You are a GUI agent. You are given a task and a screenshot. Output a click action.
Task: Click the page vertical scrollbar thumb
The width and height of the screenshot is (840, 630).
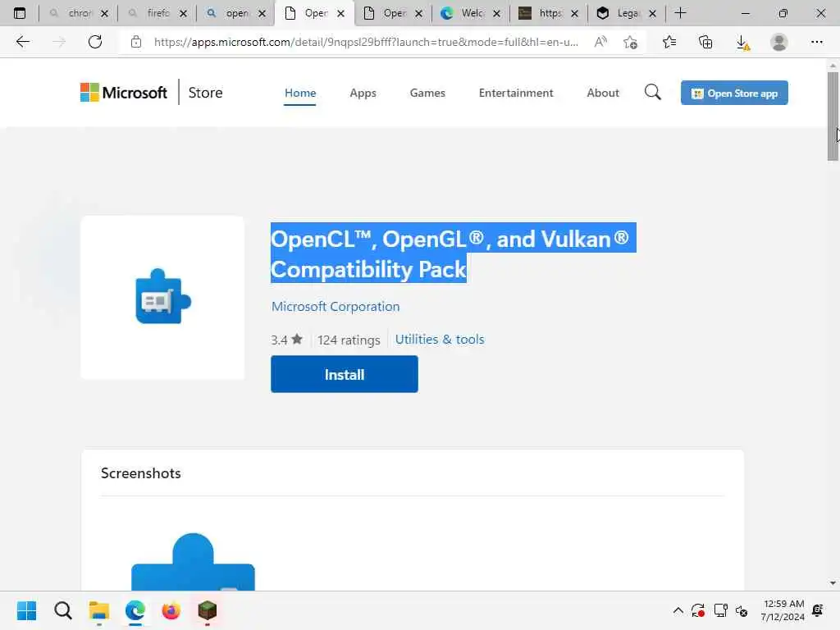click(x=833, y=116)
